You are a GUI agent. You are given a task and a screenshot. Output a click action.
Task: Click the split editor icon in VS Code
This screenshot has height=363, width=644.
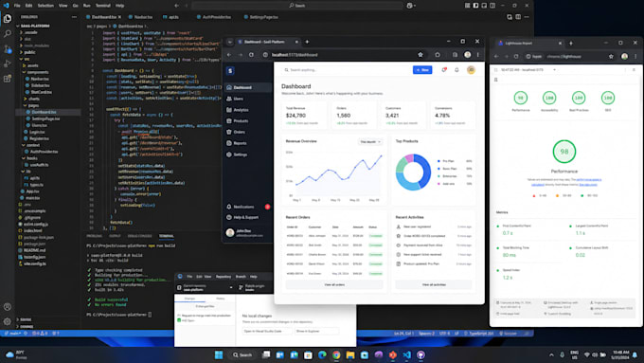tap(518, 17)
